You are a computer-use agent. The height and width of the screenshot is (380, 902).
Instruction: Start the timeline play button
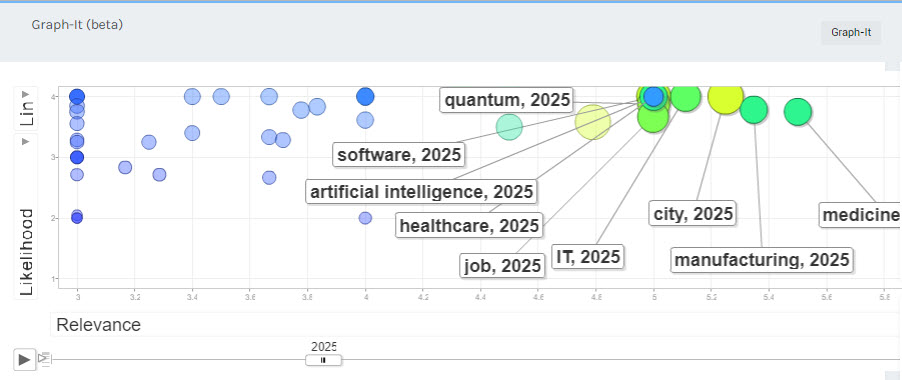click(24, 359)
